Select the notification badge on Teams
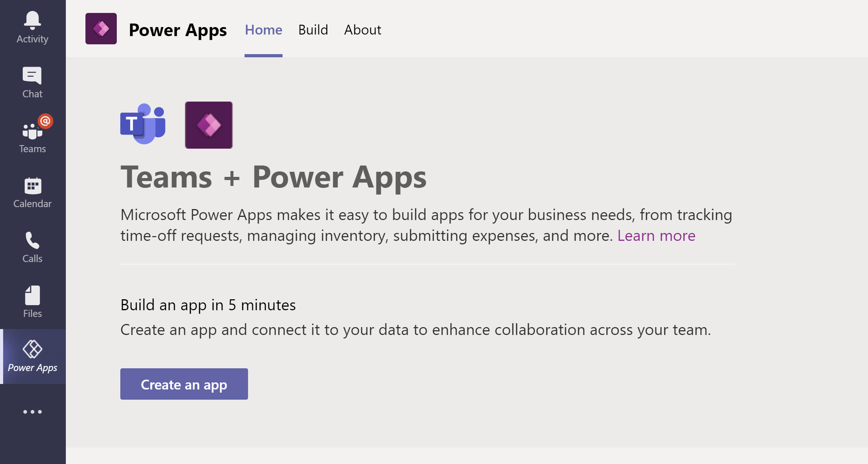868x464 pixels. [x=44, y=121]
